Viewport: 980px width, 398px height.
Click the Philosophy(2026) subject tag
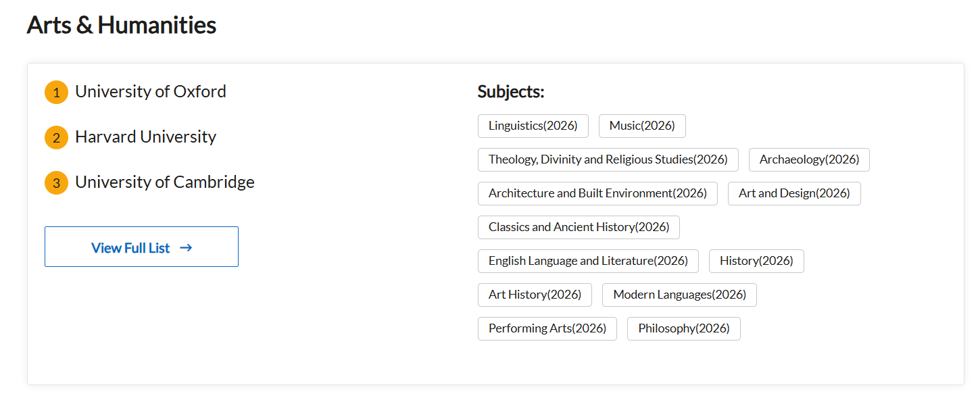point(683,328)
